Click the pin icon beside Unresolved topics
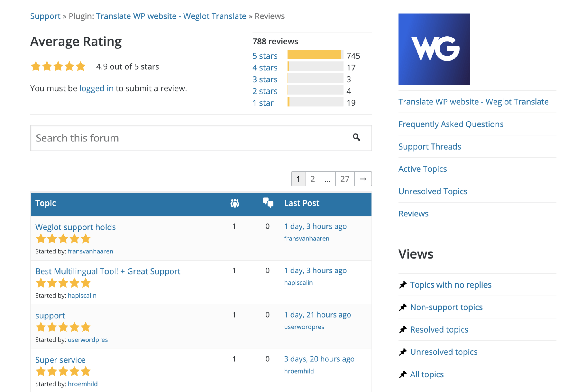This screenshot has height=392, width=577. pyautogui.click(x=403, y=352)
